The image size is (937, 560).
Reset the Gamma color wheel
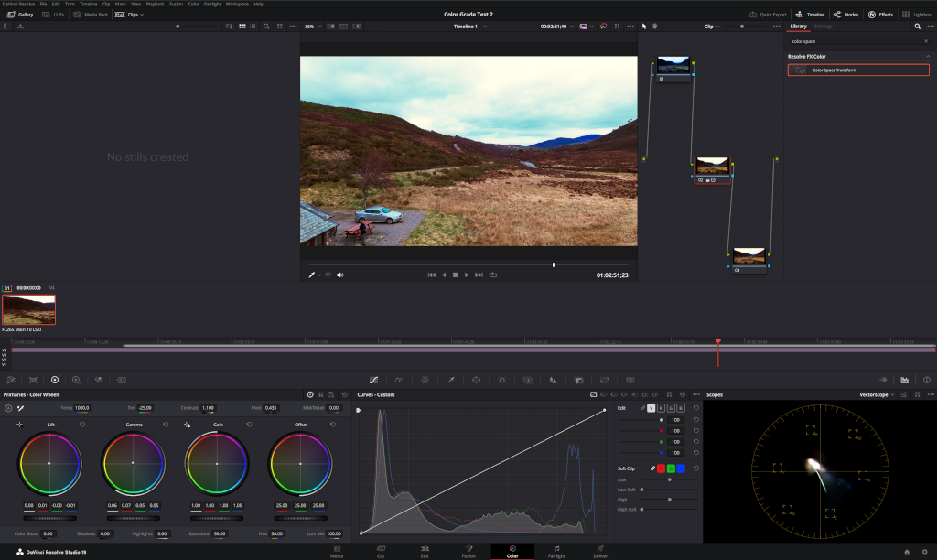(x=166, y=425)
